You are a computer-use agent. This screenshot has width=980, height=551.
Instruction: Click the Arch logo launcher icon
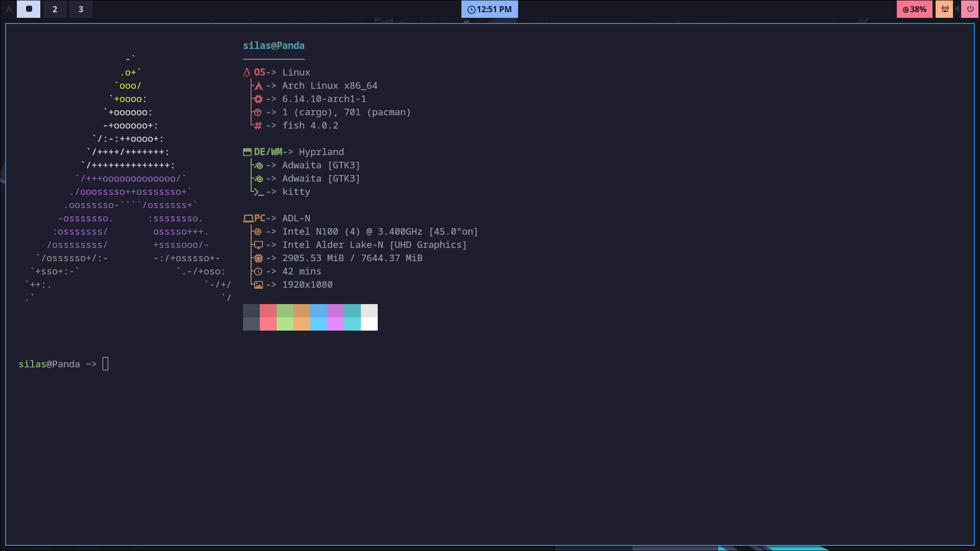9,9
